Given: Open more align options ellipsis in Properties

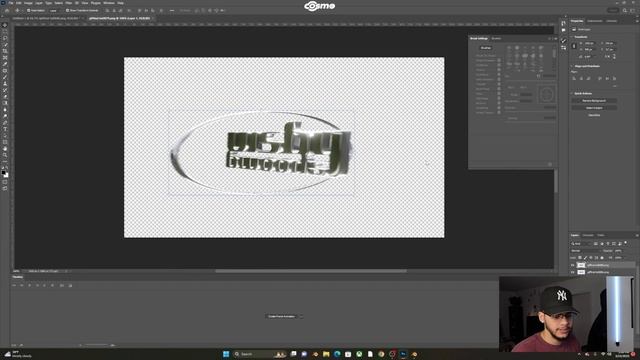Looking at the screenshot, I should pos(615,86).
